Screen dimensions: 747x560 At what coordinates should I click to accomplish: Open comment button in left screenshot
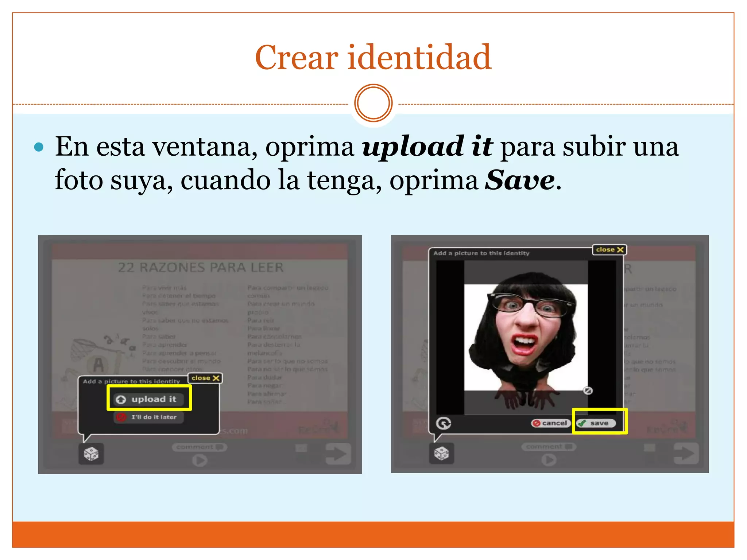(200, 447)
